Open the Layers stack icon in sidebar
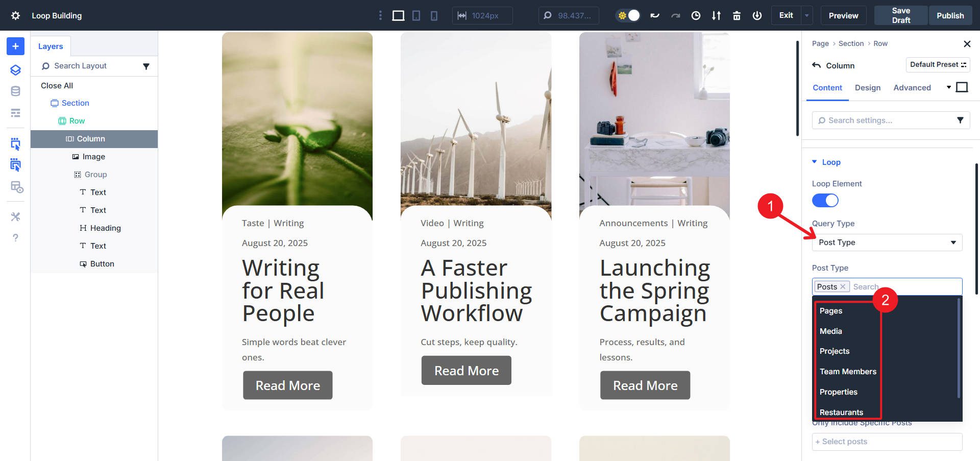This screenshot has width=980, height=461. point(15,70)
